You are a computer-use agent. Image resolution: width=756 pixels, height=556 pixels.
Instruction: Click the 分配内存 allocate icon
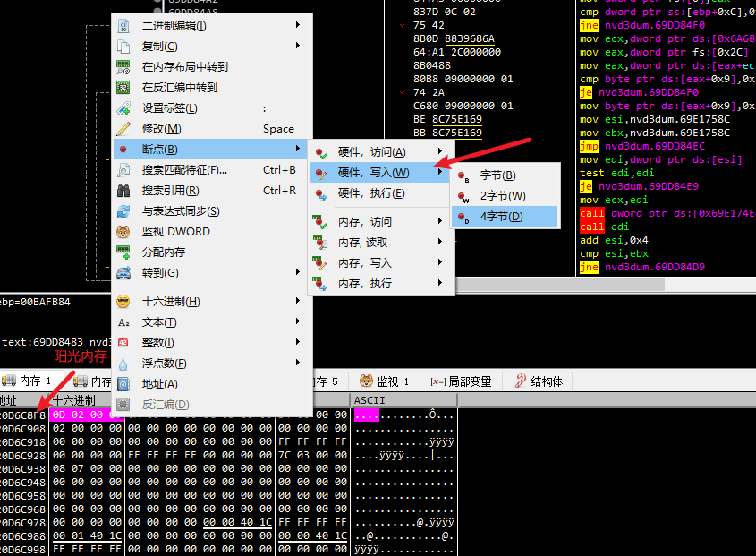(123, 252)
